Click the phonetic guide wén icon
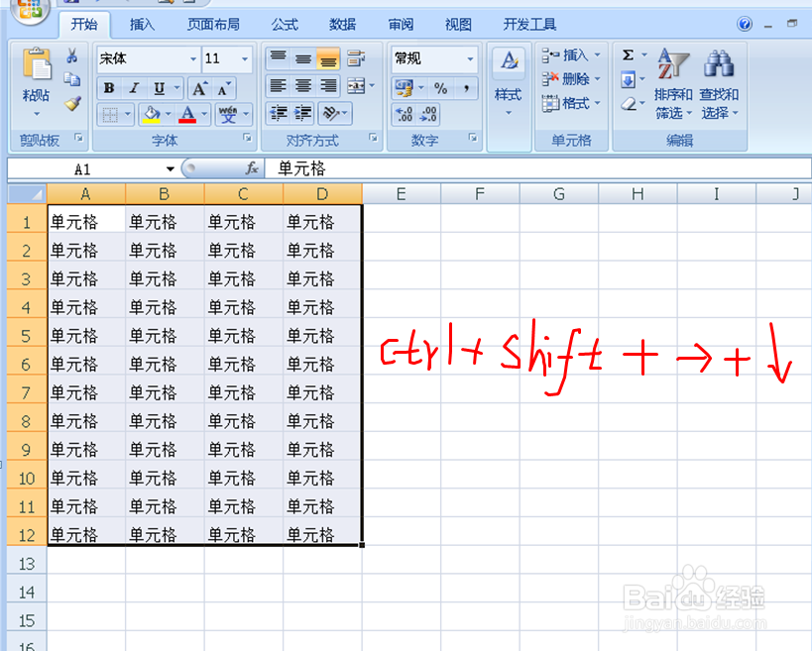Screen dimensions: 812x651 (228, 114)
